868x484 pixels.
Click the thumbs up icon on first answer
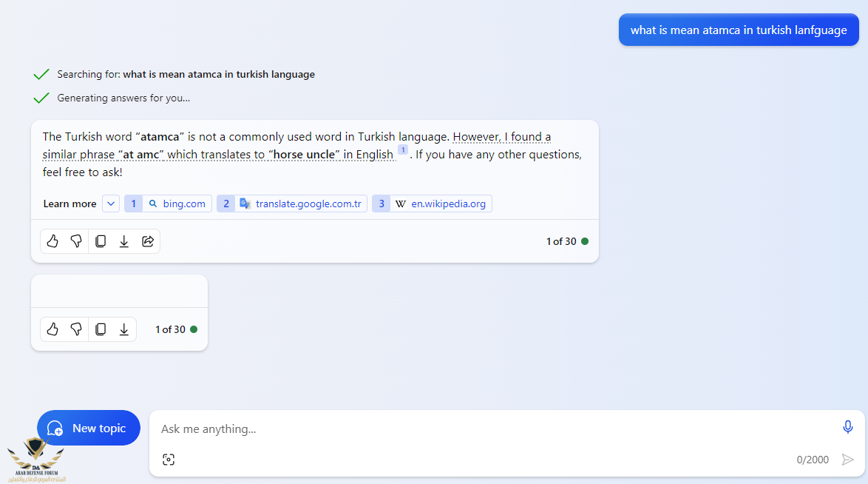(52, 241)
